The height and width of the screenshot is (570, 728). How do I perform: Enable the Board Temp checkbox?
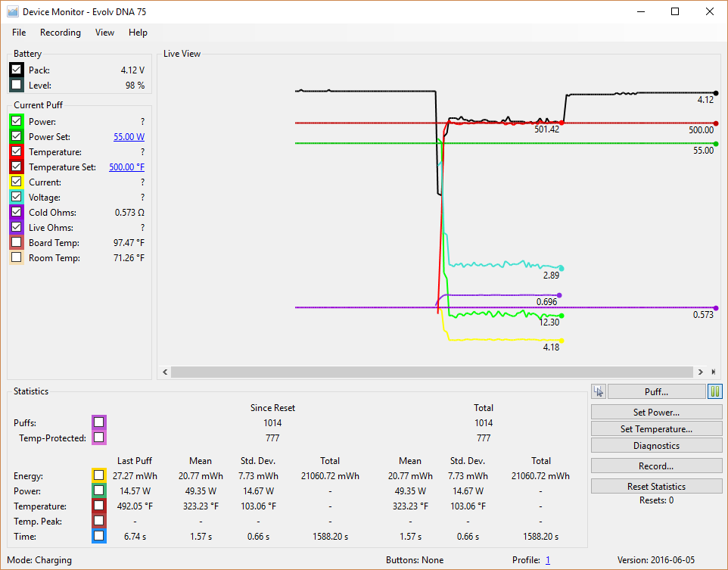tap(17, 243)
